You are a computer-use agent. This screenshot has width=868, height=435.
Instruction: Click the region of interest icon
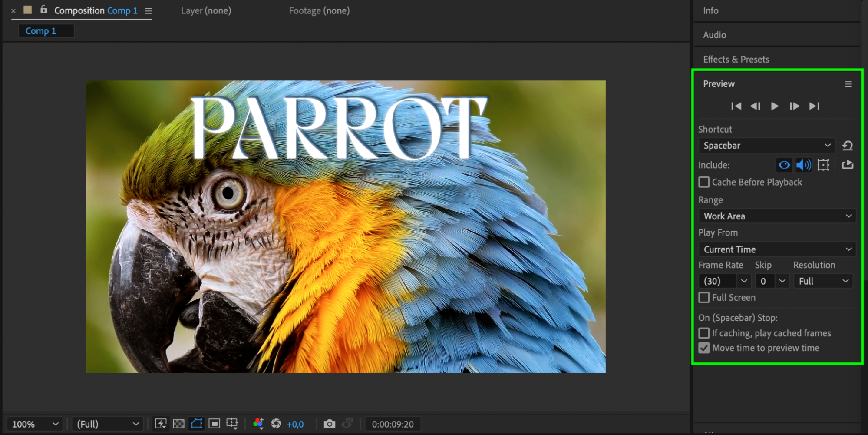coord(214,424)
